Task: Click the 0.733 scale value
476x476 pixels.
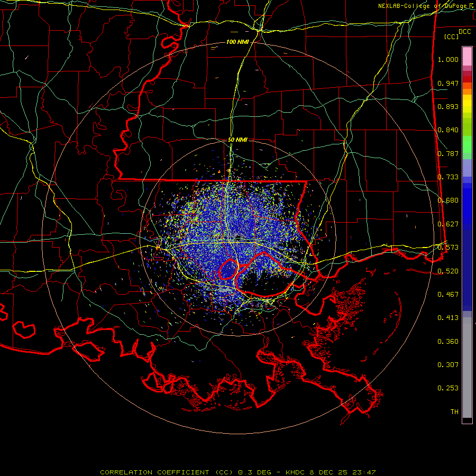Action: point(448,177)
